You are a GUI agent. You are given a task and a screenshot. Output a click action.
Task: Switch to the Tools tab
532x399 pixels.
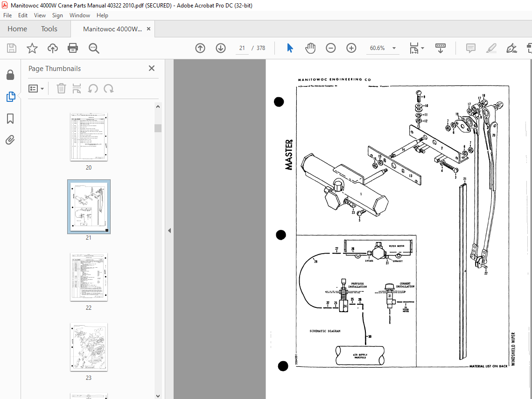tap(49, 29)
